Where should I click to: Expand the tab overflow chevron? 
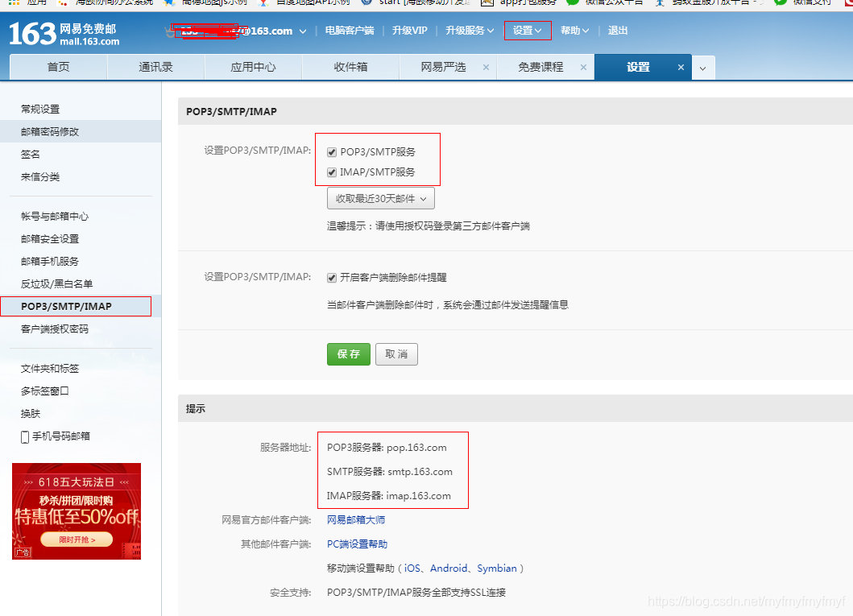coord(703,68)
